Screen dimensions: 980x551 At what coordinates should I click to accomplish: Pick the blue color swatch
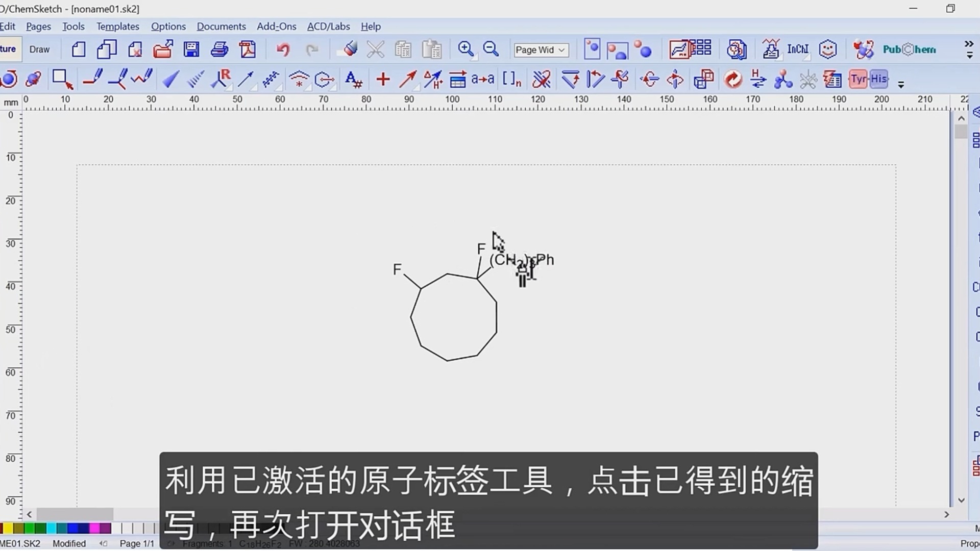(73, 529)
